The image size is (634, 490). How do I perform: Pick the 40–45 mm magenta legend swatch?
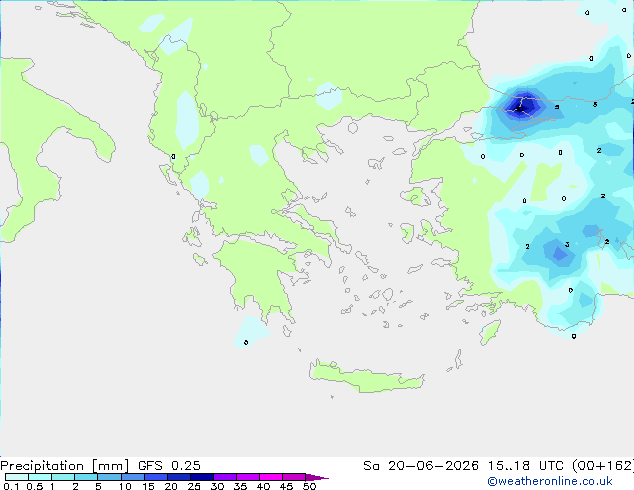pos(271,477)
